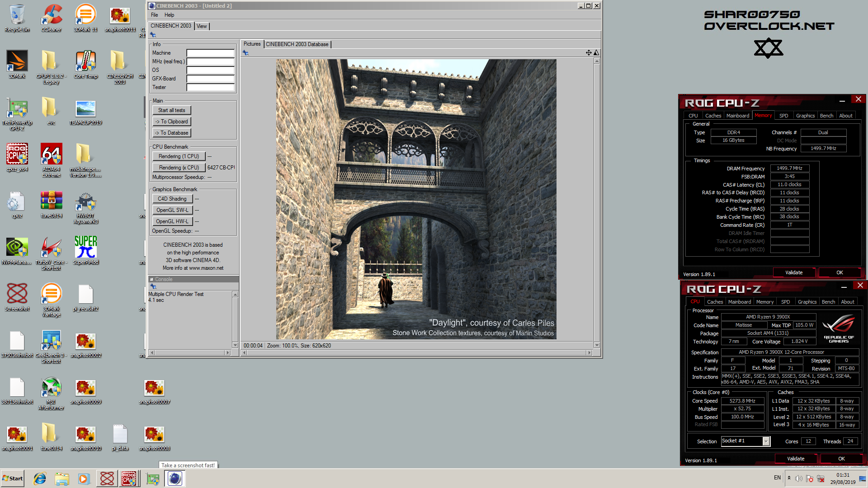This screenshot has height=488, width=868.
Task: Open tune0814 WinRAR archive icon
Action: 51,204
